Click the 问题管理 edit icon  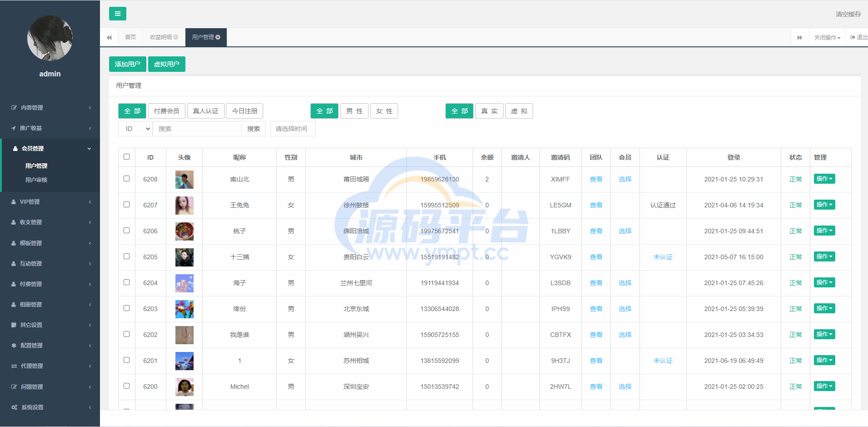(14, 387)
